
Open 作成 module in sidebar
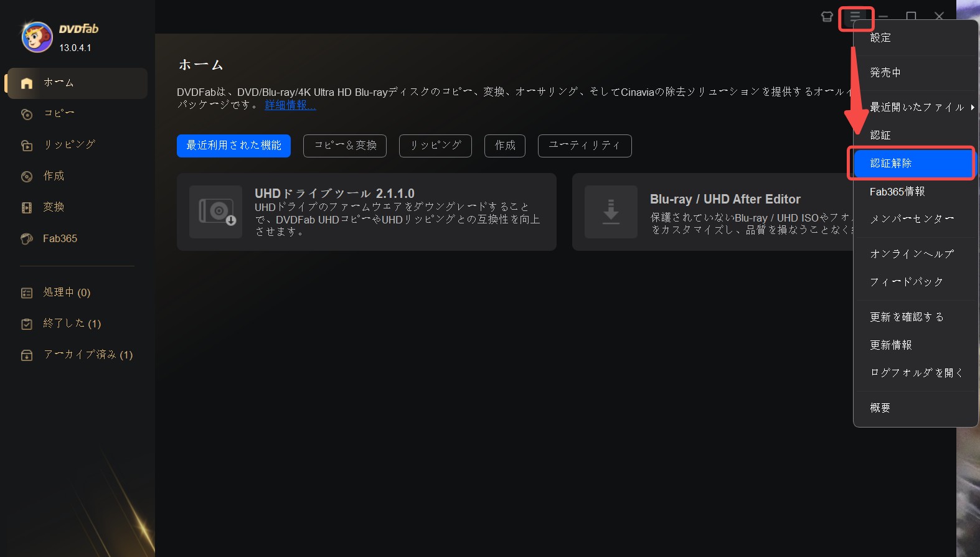[x=77, y=177]
